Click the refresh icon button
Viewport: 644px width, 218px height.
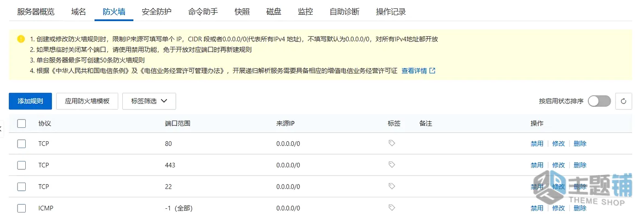click(x=623, y=101)
